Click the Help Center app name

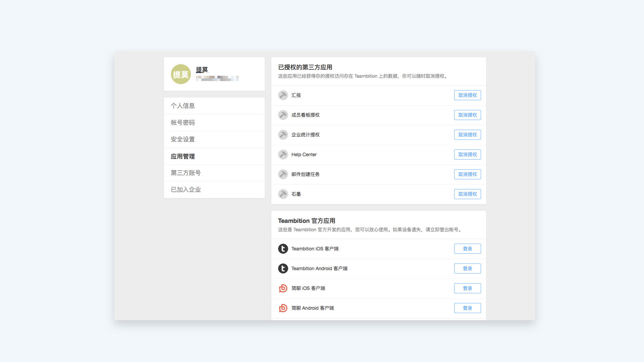(x=304, y=155)
